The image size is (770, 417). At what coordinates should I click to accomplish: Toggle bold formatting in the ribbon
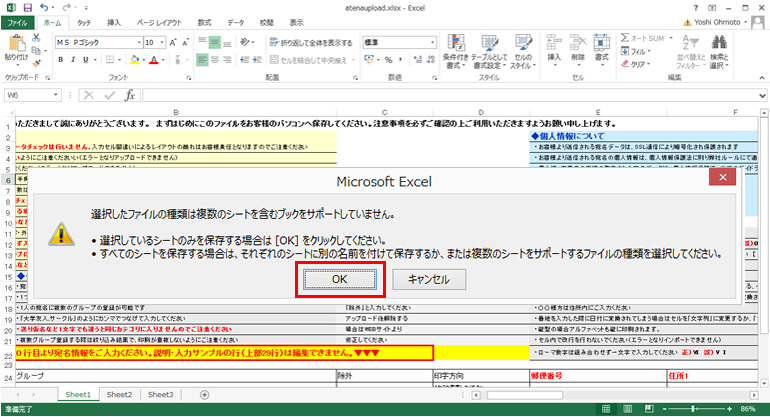[60, 60]
